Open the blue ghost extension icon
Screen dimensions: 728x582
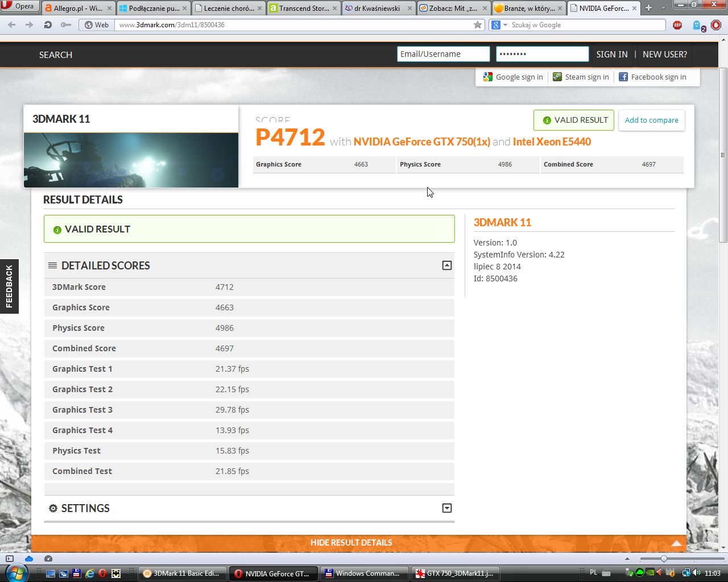(698, 26)
